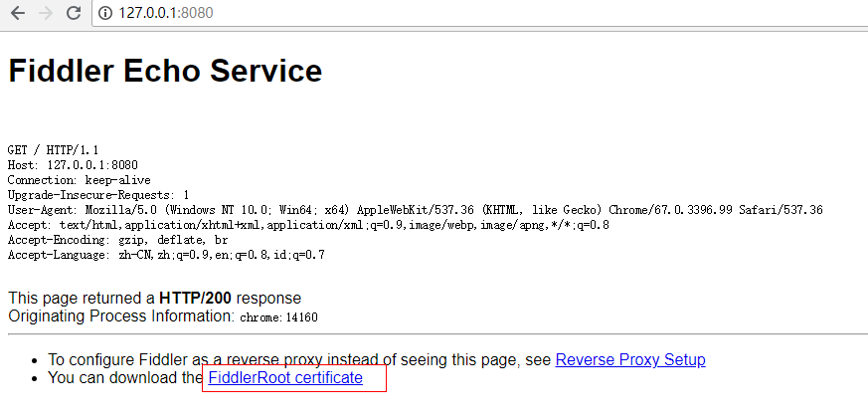This screenshot has width=868, height=419.
Task: Click the 'Accept: text/html' header line
Action: [x=308, y=225]
